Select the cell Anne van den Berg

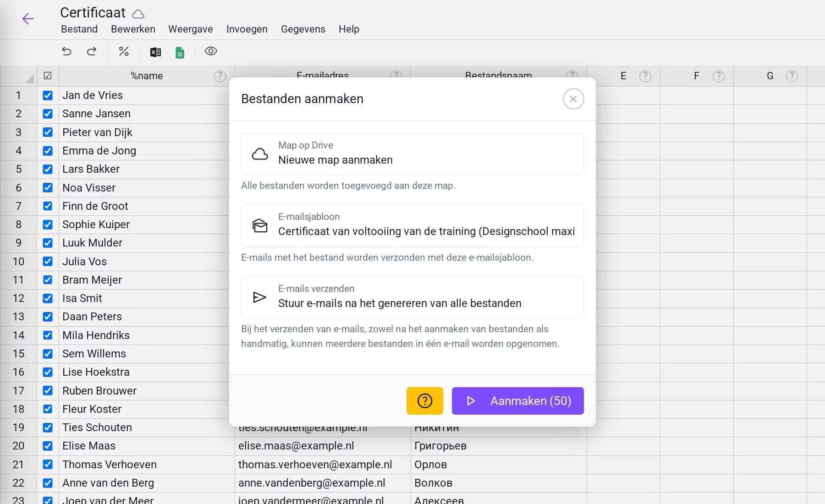click(147, 483)
